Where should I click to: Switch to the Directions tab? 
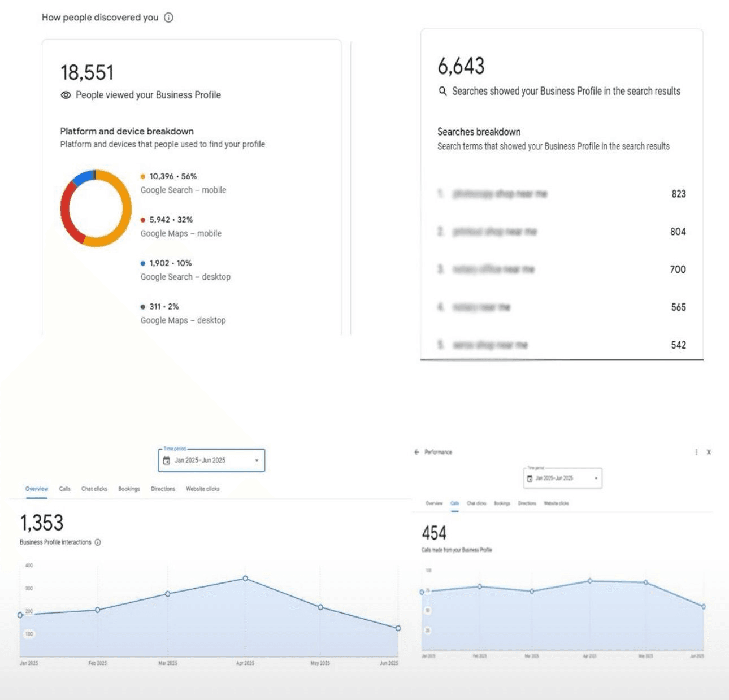163,489
